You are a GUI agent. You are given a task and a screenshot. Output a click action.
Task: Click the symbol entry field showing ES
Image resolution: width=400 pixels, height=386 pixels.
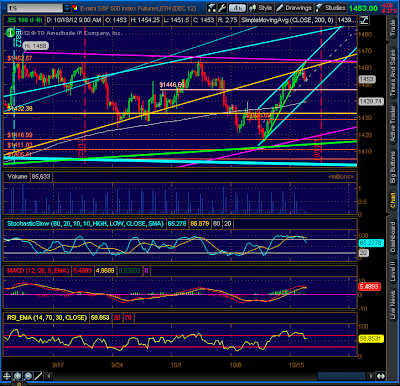point(35,8)
